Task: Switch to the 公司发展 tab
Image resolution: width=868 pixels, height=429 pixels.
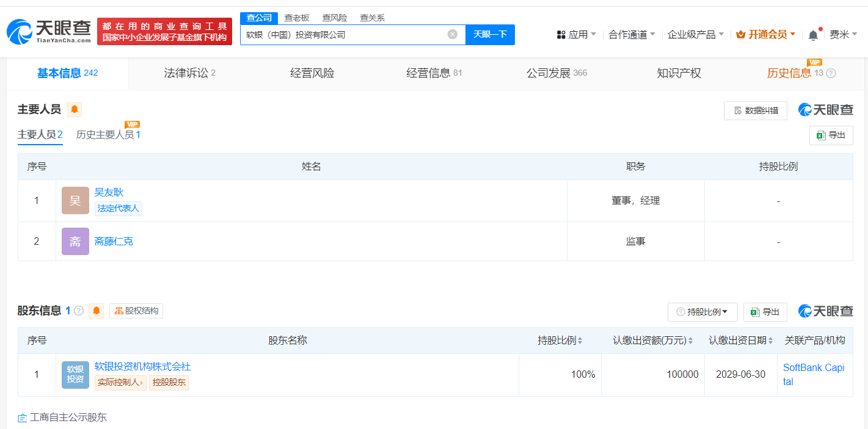Action: (556, 73)
